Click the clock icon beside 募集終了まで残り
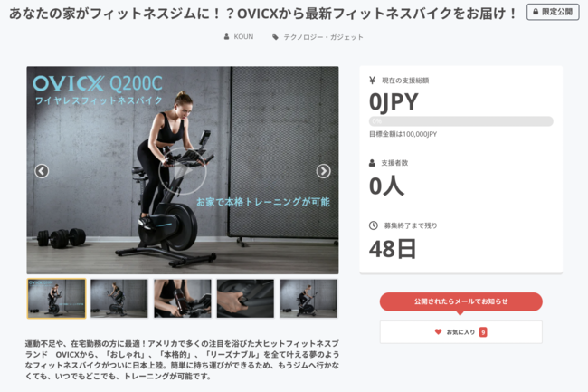 coord(373,225)
